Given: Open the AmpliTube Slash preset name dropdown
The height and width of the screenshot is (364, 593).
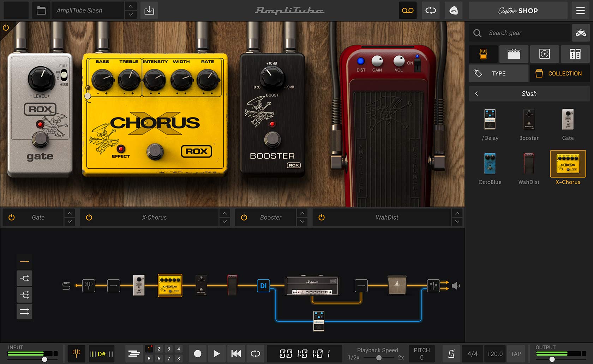Looking at the screenshot, I should click(x=88, y=11).
